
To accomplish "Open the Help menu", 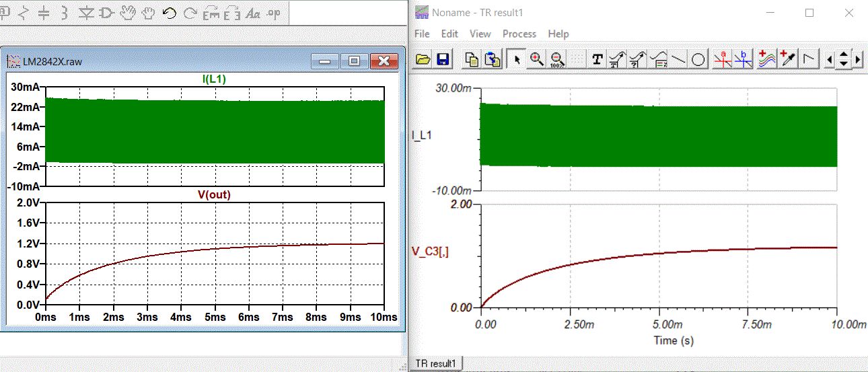I will 558,34.
